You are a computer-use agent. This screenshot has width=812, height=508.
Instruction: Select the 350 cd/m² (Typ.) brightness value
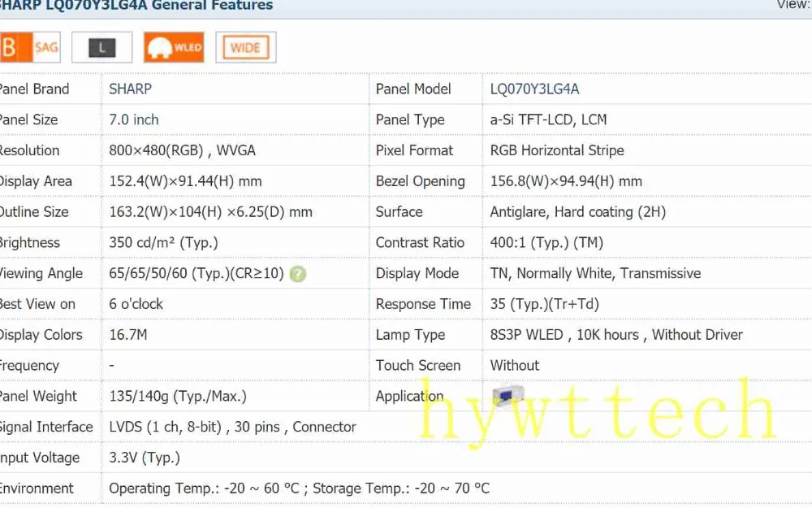[x=164, y=242]
